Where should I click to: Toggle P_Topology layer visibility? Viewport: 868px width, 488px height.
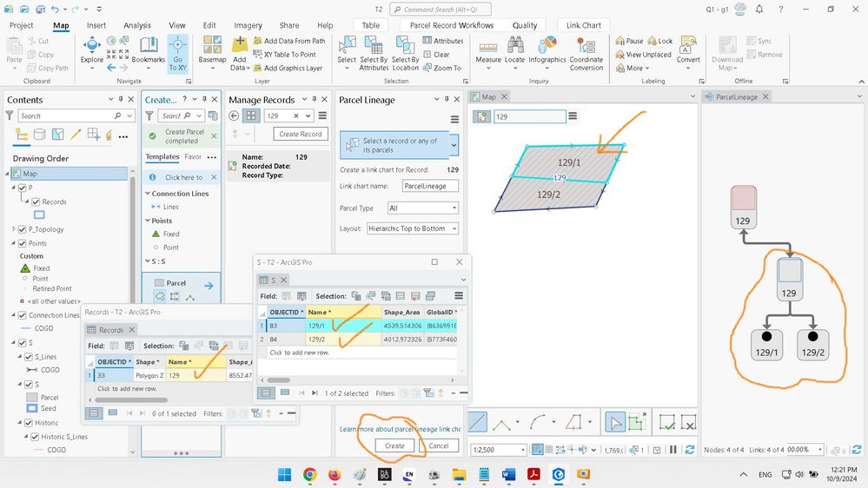click(22, 229)
